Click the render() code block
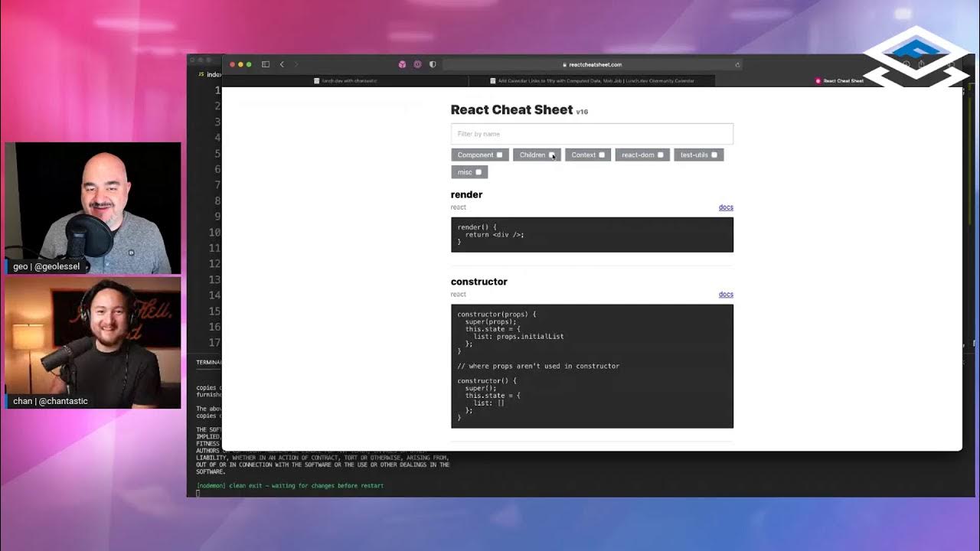The width and height of the screenshot is (980, 551). [592, 235]
